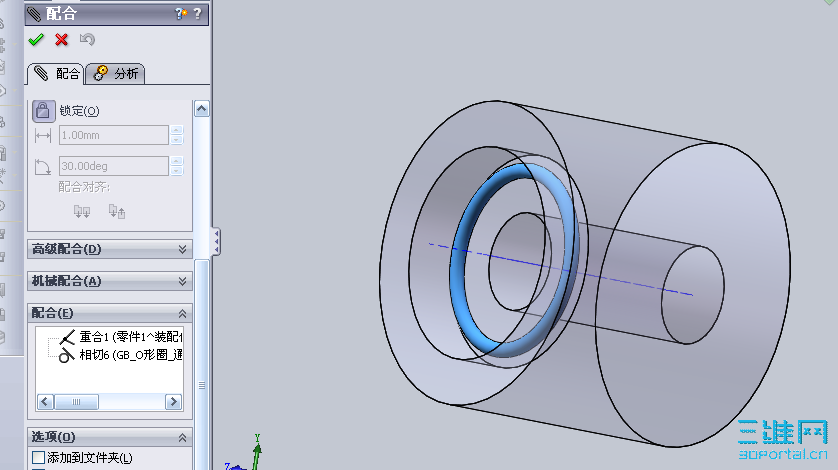Decrease the angle value with stepper down
Screen dimensions: 838x470
(177, 171)
